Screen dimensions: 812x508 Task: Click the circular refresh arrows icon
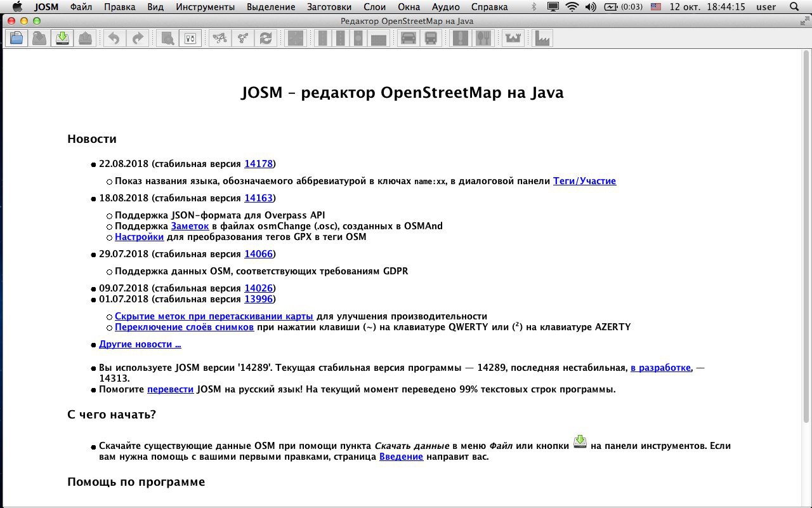266,39
